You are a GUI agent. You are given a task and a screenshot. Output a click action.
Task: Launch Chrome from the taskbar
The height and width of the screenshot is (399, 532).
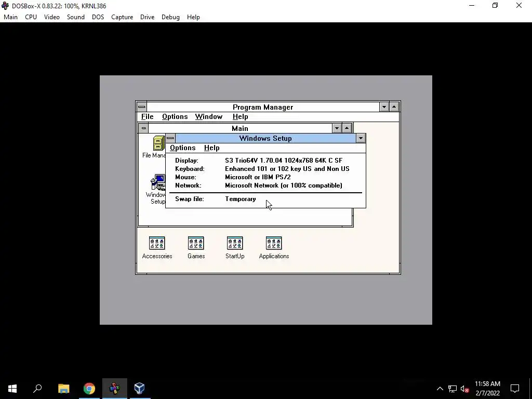tap(89, 389)
